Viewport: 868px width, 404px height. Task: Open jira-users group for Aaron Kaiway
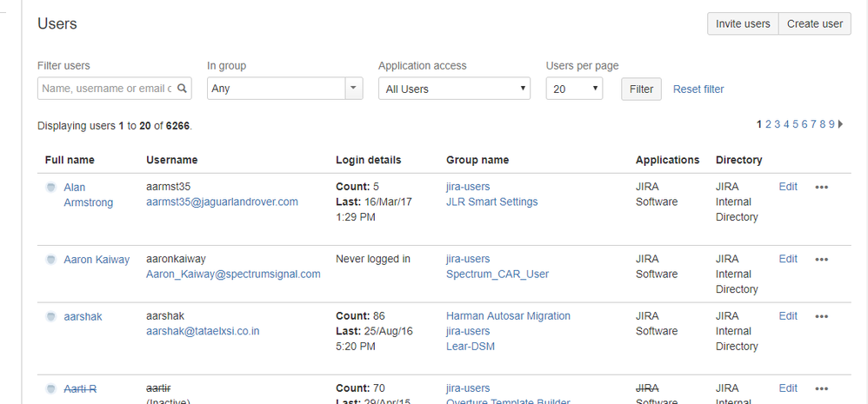click(x=468, y=259)
